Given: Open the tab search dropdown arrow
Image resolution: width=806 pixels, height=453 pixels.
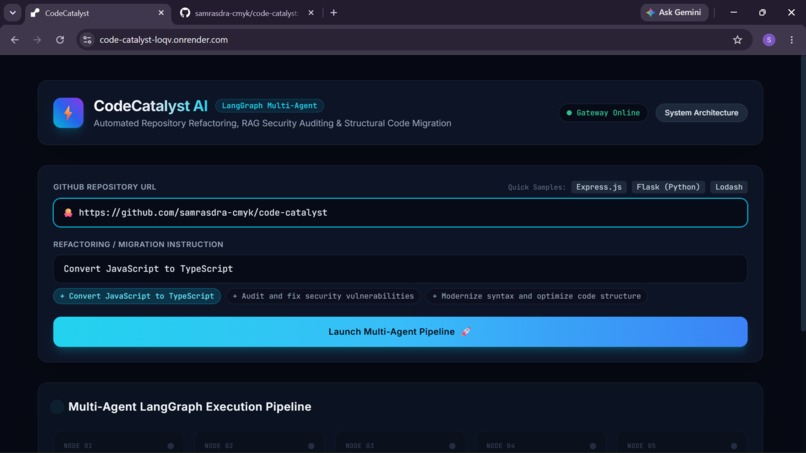Looking at the screenshot, I should click(x=13, y=13).
